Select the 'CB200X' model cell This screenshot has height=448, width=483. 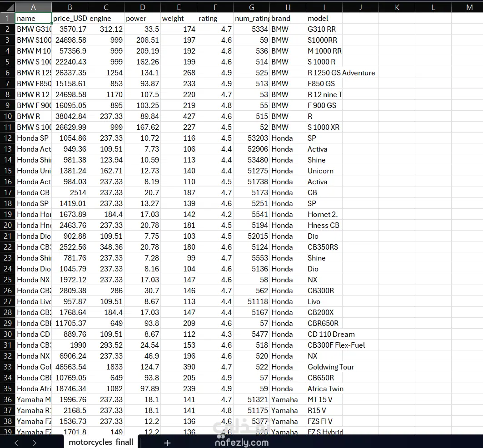coord(324,312)
